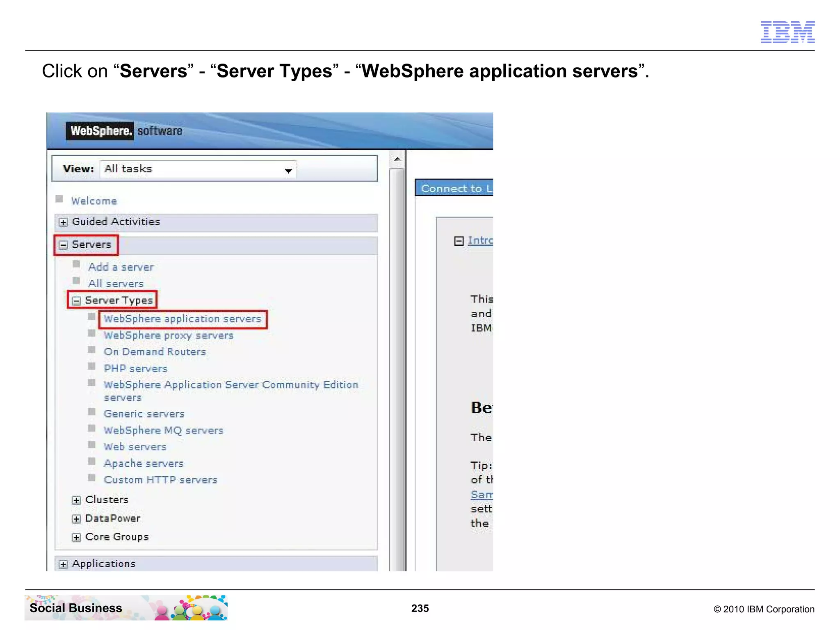Viewport: 840px width, 630px height.
Task: Open the 'Sam' link in right pane
Action: tap(482, 494)
